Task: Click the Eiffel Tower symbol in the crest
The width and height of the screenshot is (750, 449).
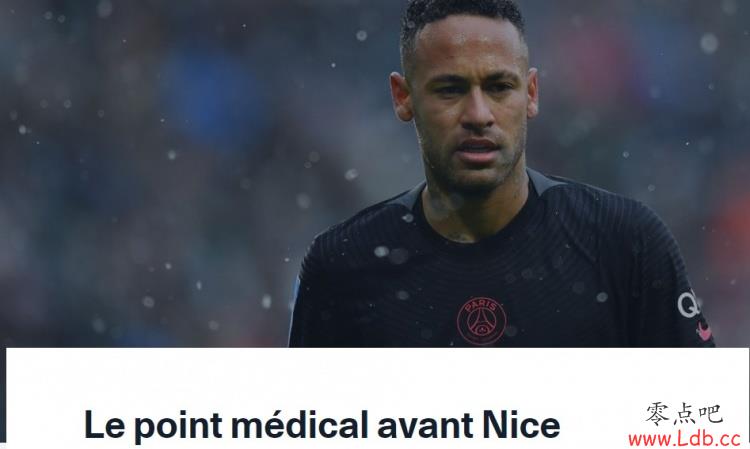Action: 481,324
